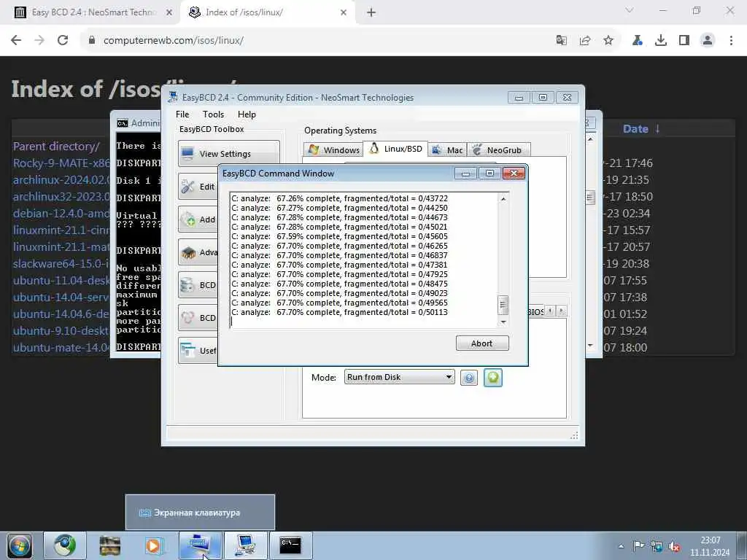This screenshot has width=747, height=560.
Task: Click the tab scroll right arrow near BIOS
Action: pos(561,311)
